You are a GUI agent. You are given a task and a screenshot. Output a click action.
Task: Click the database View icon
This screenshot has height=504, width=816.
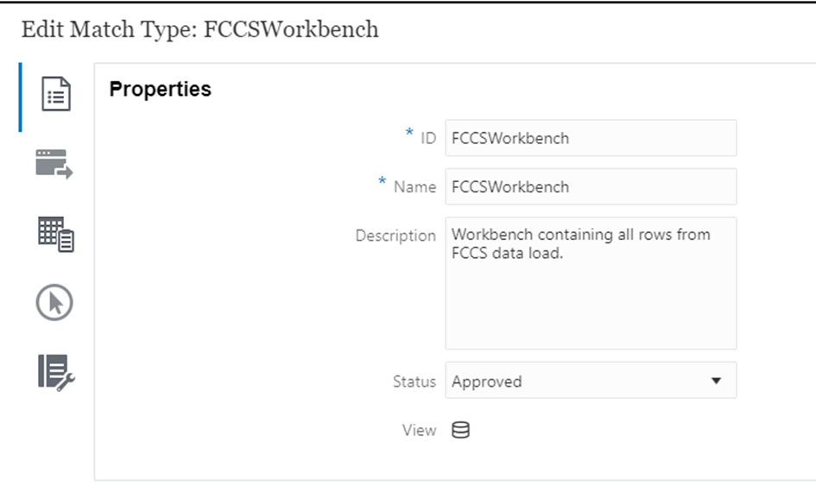tap(459, 430)
